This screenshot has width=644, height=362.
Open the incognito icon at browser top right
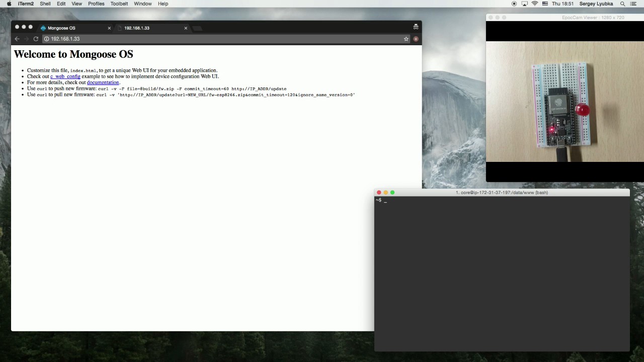click(416, 27)
